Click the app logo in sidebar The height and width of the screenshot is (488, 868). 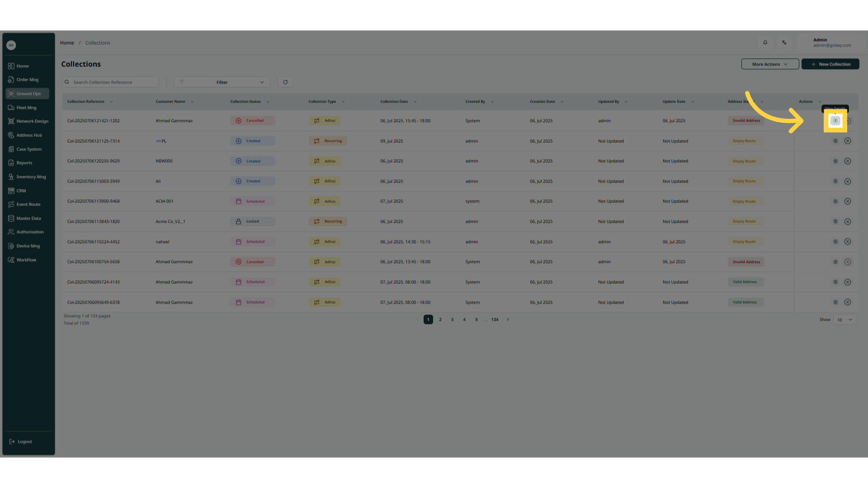[11, 45]
